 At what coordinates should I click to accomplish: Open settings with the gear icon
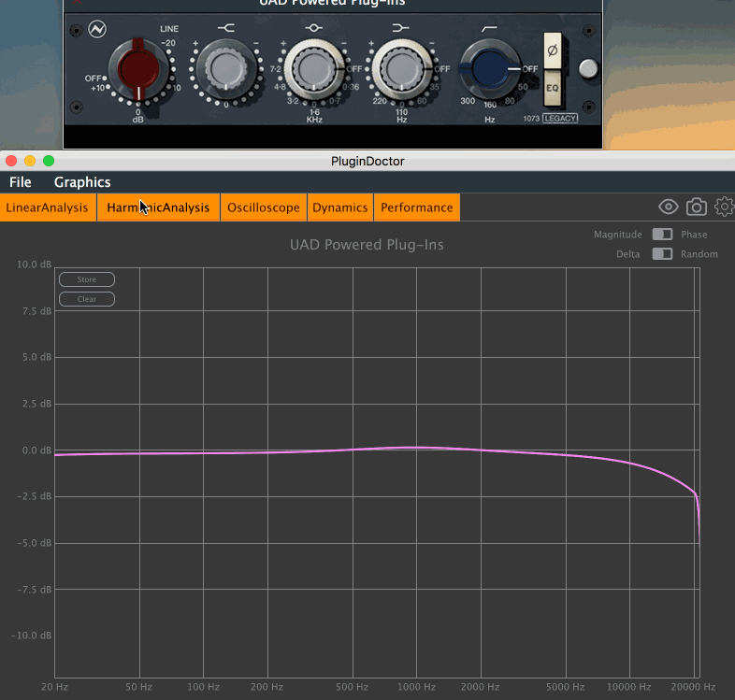coord(725,207)
